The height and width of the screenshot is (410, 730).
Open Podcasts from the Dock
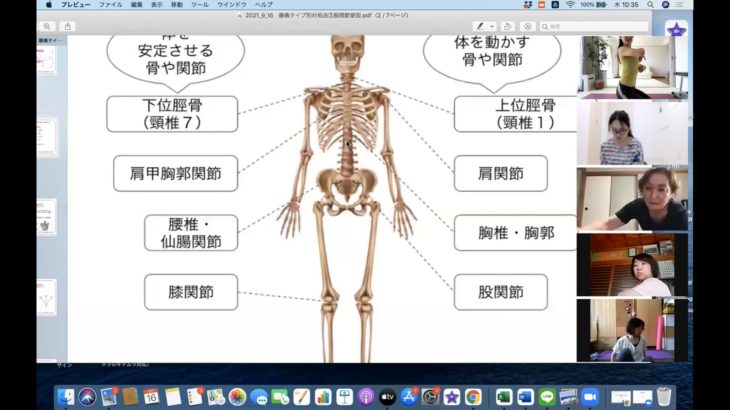pyautogui.click(x=366, y=397)
